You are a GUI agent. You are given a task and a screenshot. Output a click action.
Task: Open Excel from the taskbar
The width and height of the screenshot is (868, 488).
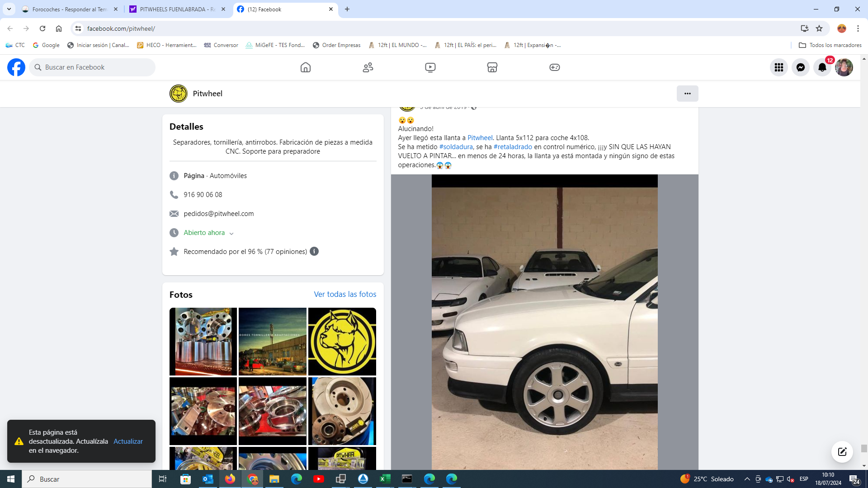click(385, 479)
